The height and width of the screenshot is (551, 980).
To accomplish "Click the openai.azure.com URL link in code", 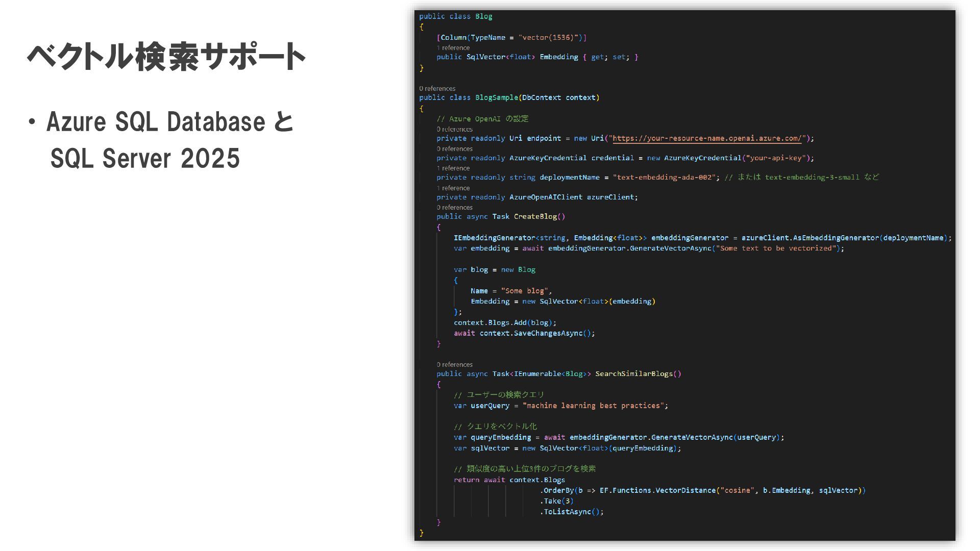I will coord(707,138).
